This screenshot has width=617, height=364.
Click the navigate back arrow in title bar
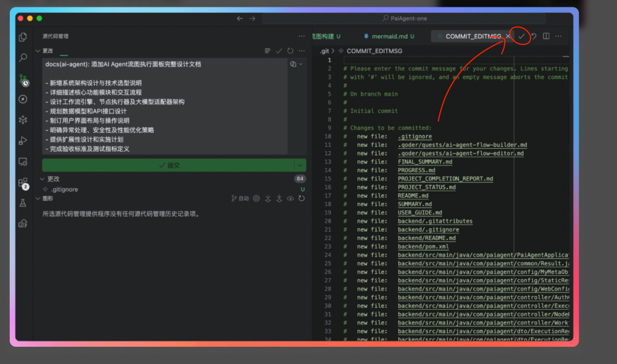tap(240, 19)
